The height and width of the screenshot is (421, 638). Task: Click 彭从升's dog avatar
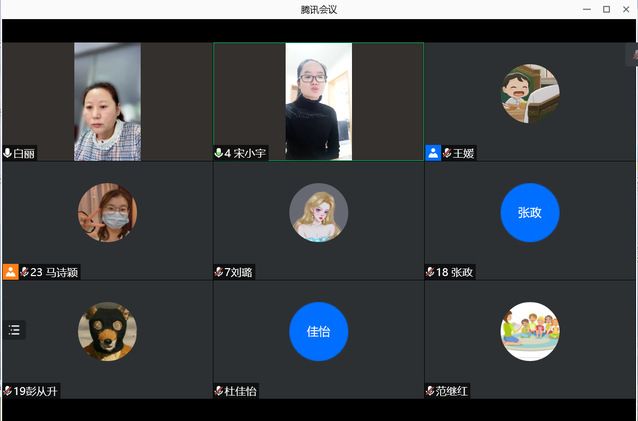[x=107, y=331]
